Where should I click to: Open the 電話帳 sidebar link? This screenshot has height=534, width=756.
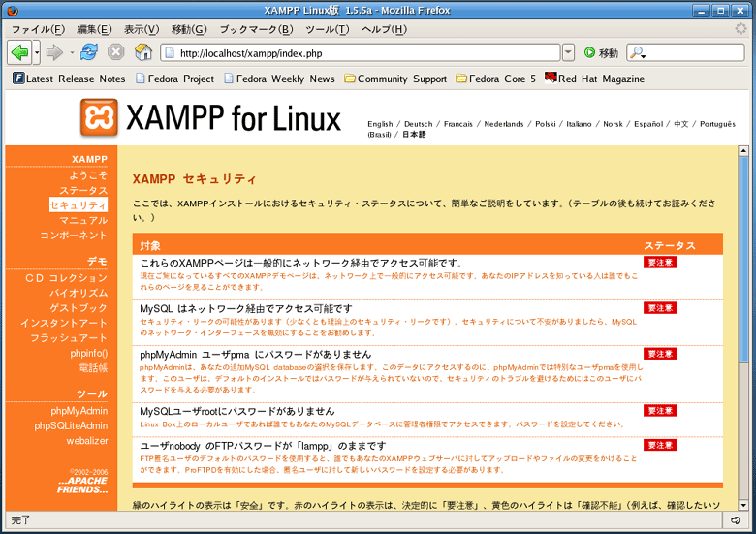pos(93,367)
